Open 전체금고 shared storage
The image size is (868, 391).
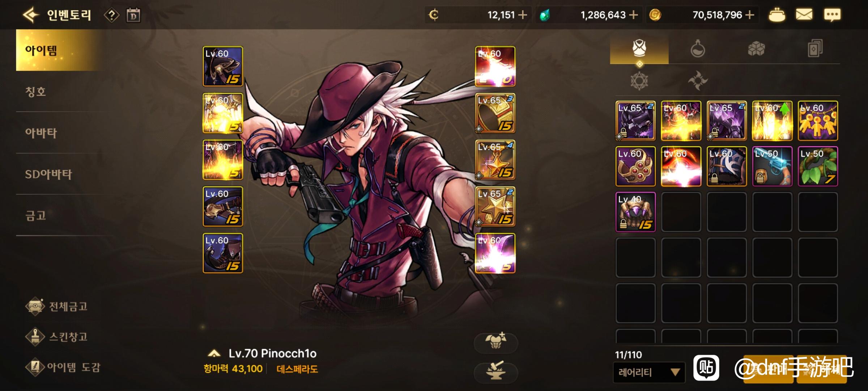pos(57,306)
